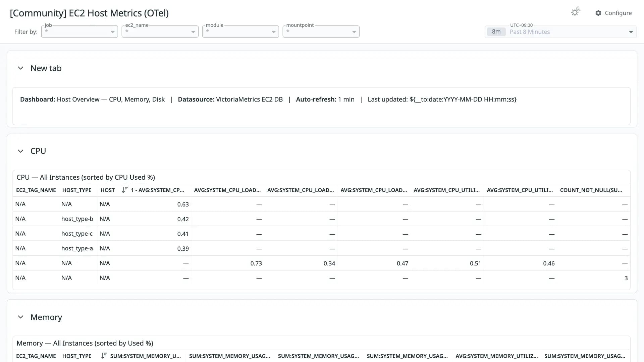Click the 8m time badge
Image resolution: width=644 pixels, height=362 pixels.
click(x=496, y=32)
